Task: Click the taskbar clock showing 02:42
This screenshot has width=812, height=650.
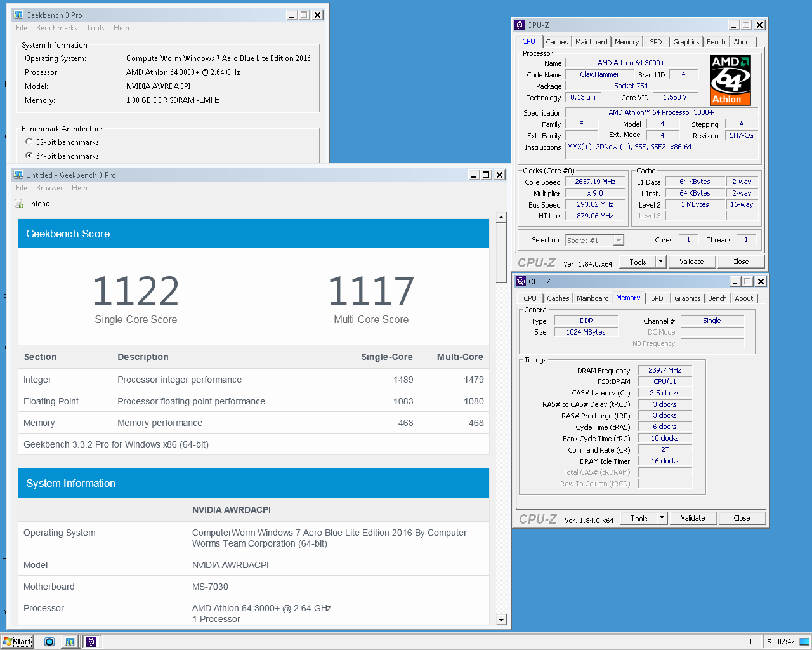Action: 786,641
